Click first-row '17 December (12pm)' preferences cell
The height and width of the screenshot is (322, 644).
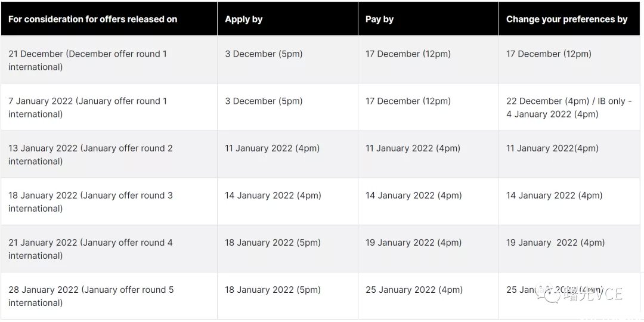569,60
